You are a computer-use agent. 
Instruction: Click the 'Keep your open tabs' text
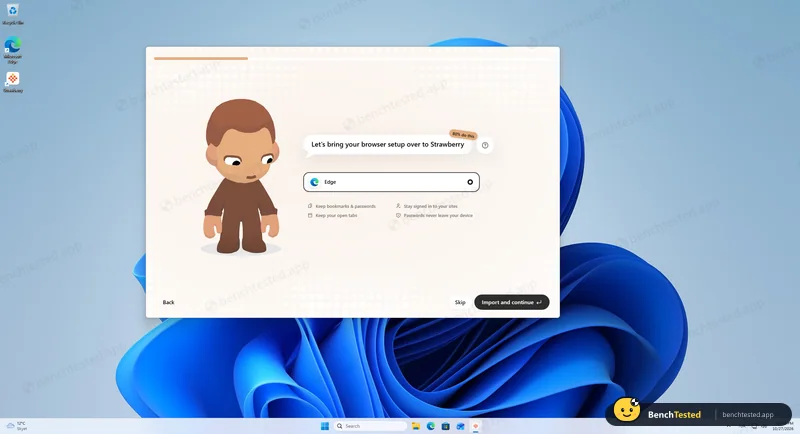coord(336,216)
